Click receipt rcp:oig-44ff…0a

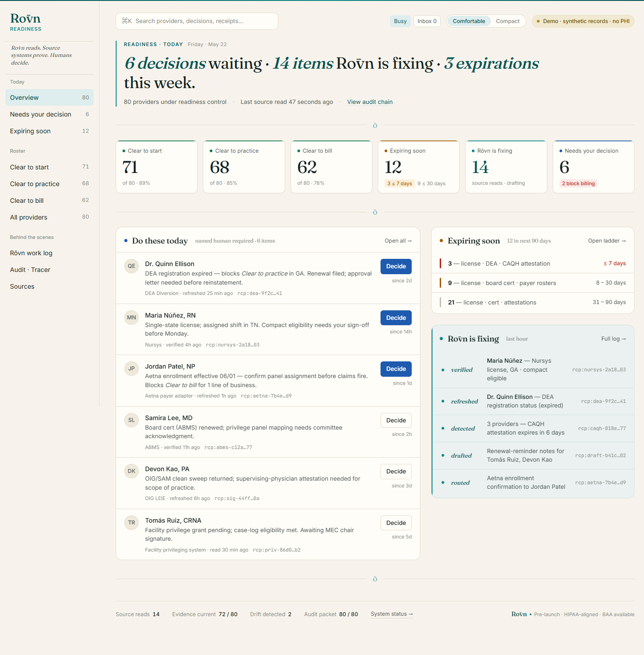coord(237,499)
